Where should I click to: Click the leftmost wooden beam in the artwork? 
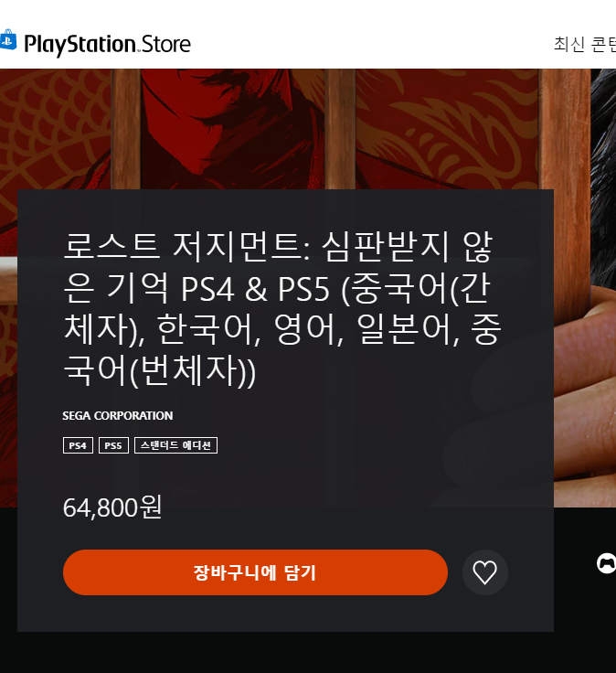coord(126,129)
